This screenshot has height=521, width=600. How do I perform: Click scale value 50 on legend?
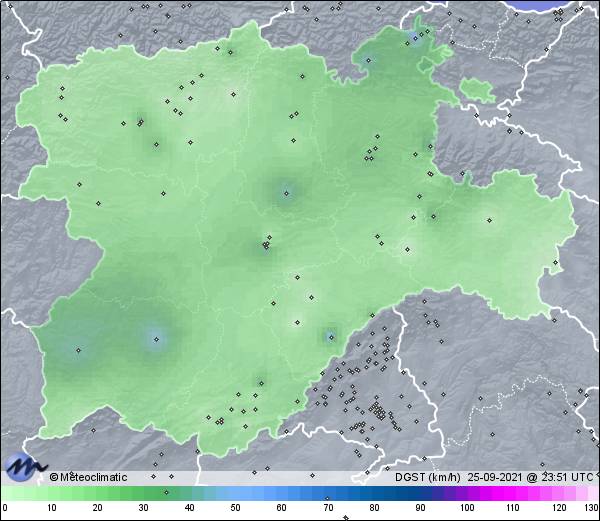(235, 508)
